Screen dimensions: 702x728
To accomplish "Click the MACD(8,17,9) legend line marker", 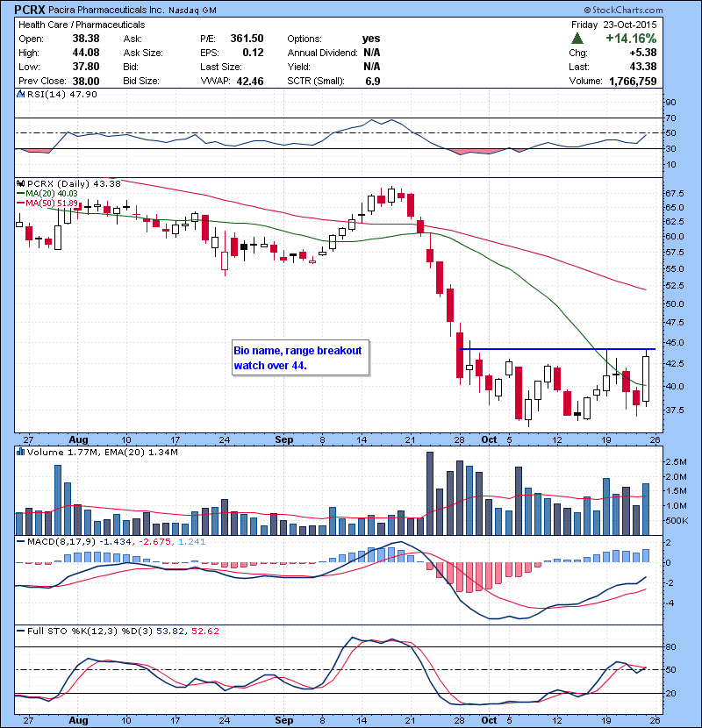I will (20, 541).
